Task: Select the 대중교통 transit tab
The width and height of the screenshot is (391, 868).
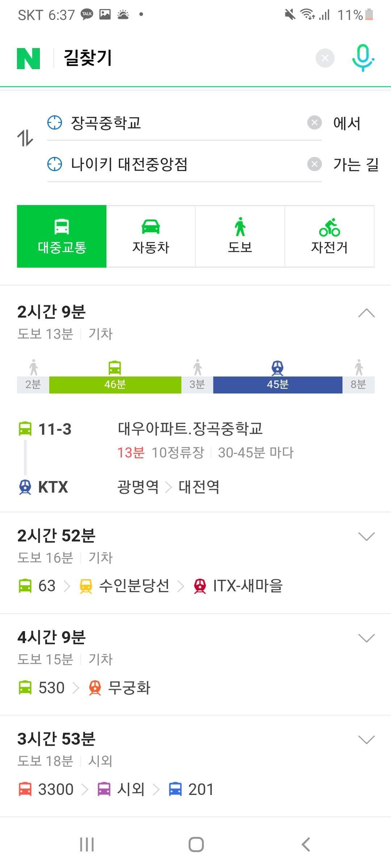Action: click(x=62, y=237)
